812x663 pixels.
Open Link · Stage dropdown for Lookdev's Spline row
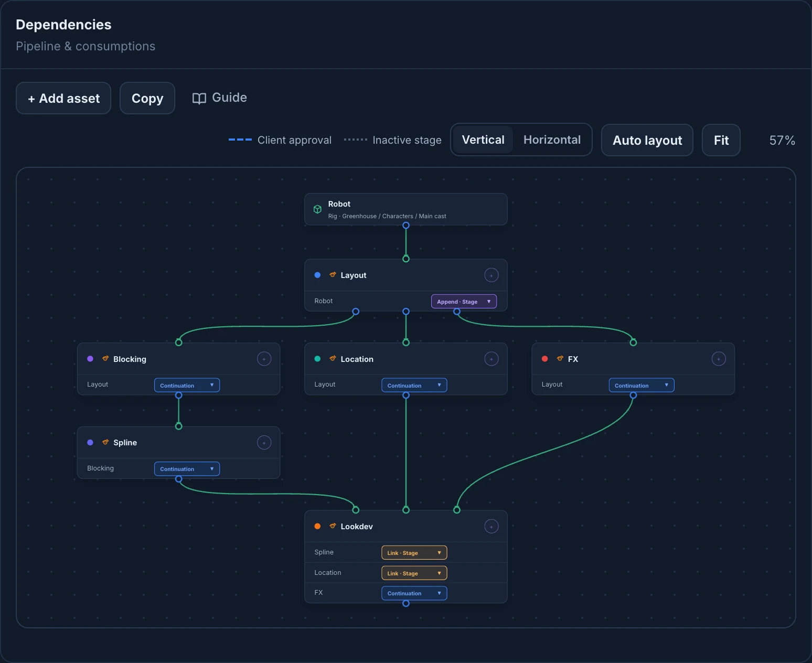(x=414, y=553)
